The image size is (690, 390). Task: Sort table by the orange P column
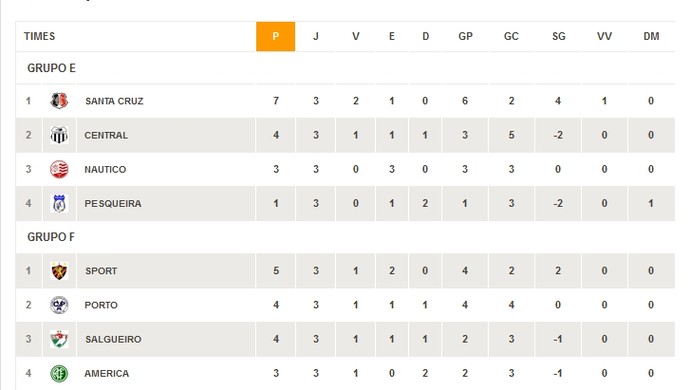[275, 37]
